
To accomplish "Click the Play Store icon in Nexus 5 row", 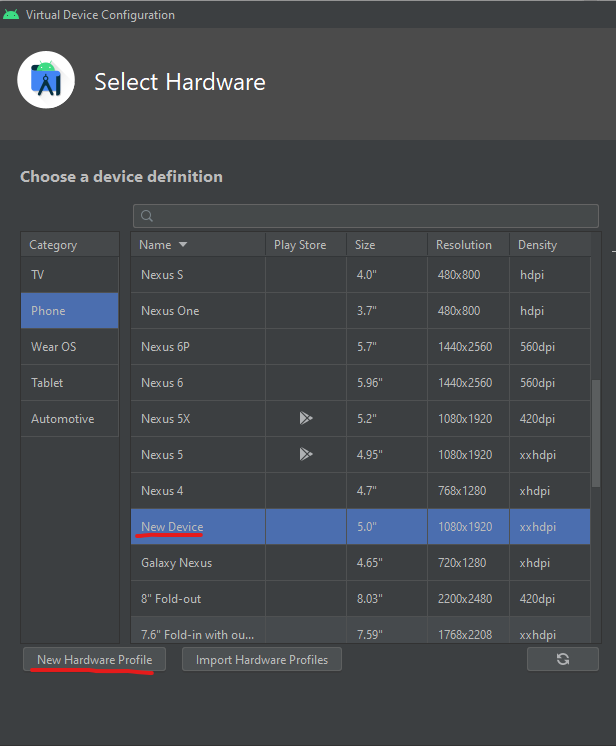I will coord(306,454).
